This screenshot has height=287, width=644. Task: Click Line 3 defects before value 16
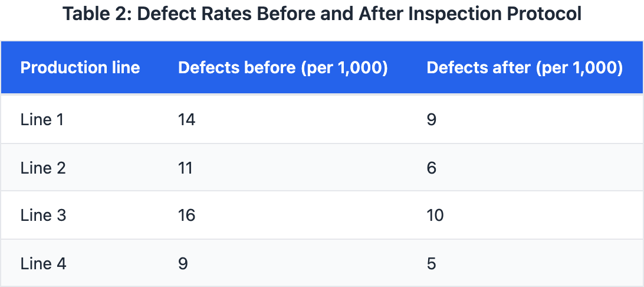(186, 216)
